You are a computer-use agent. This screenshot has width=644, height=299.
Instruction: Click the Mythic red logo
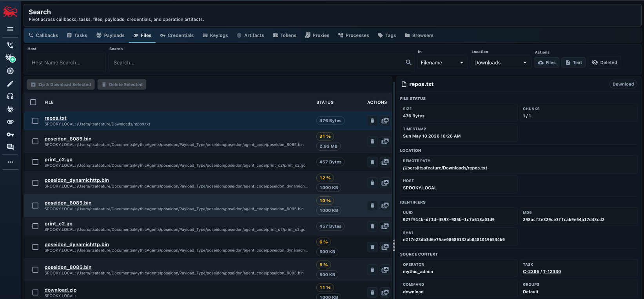10,12
